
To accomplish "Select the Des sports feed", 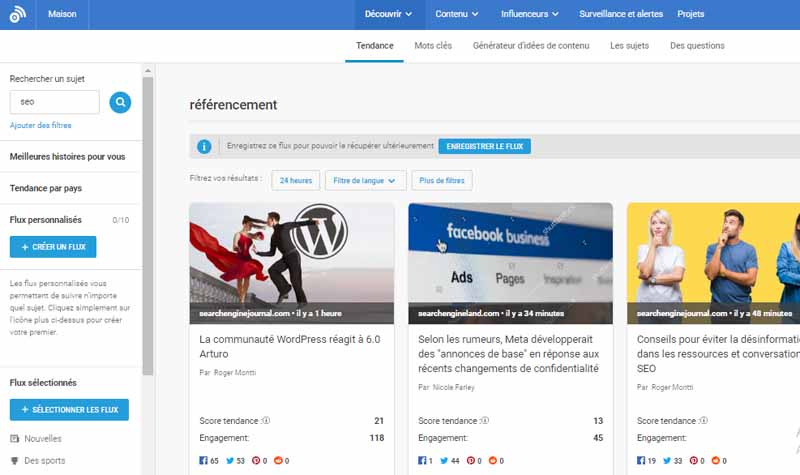I will [45, 461].
